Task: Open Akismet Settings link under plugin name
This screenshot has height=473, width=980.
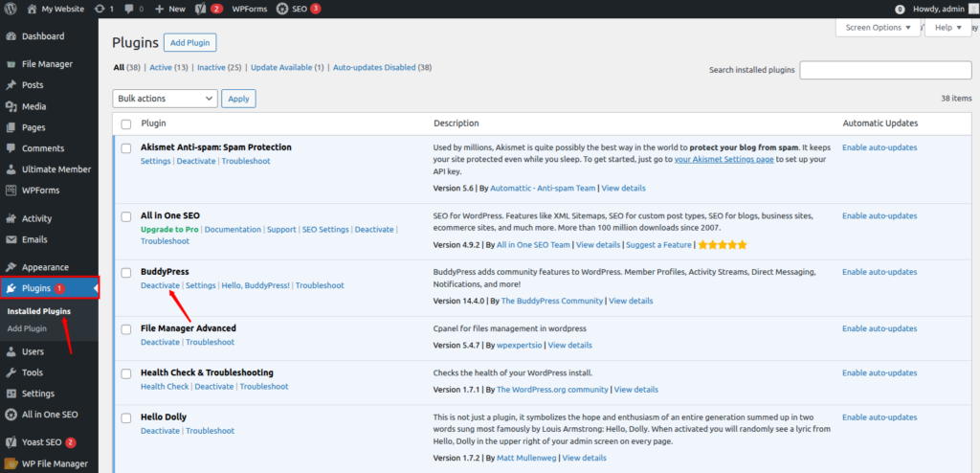Action: [156, 161]
